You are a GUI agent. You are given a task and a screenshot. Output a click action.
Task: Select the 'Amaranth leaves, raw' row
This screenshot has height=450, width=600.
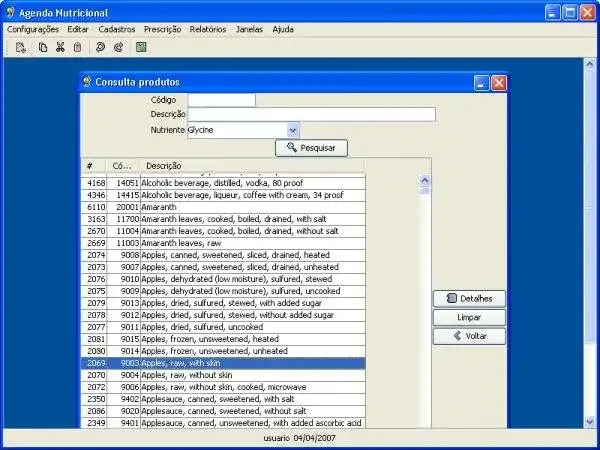pos(223,243)
